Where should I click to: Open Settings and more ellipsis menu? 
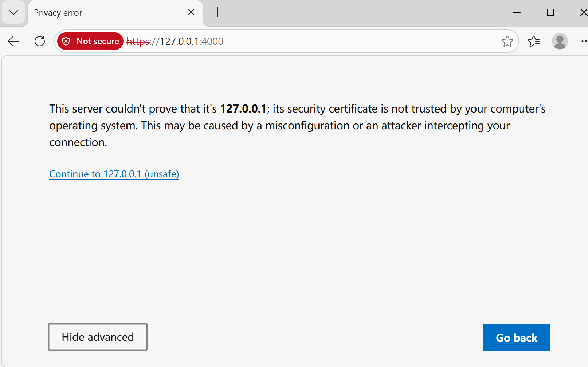tap(584, 41)
